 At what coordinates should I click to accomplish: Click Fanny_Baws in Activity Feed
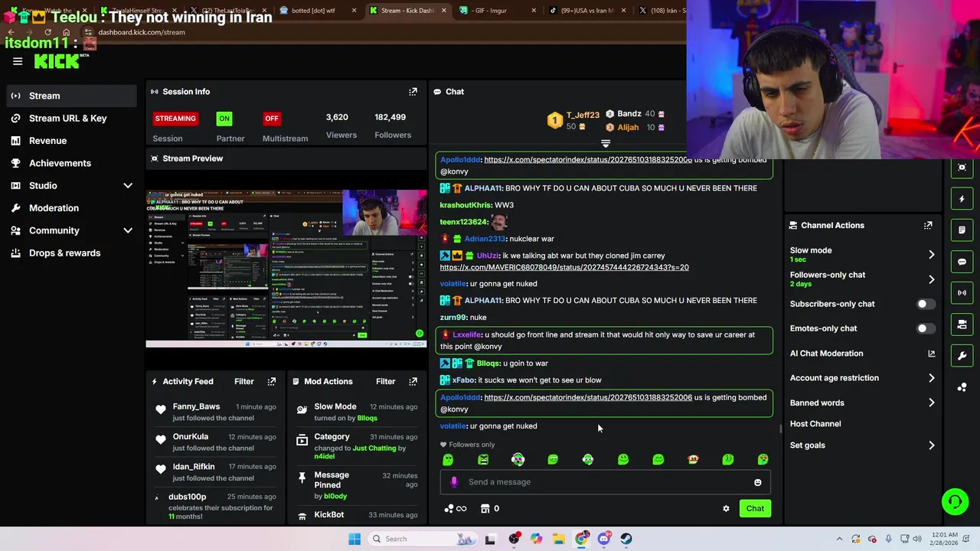[x=196, y=406]
